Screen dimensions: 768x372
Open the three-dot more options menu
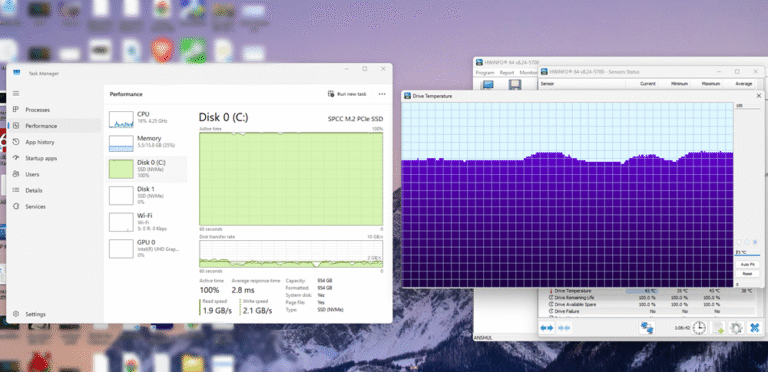pos(382,94)
